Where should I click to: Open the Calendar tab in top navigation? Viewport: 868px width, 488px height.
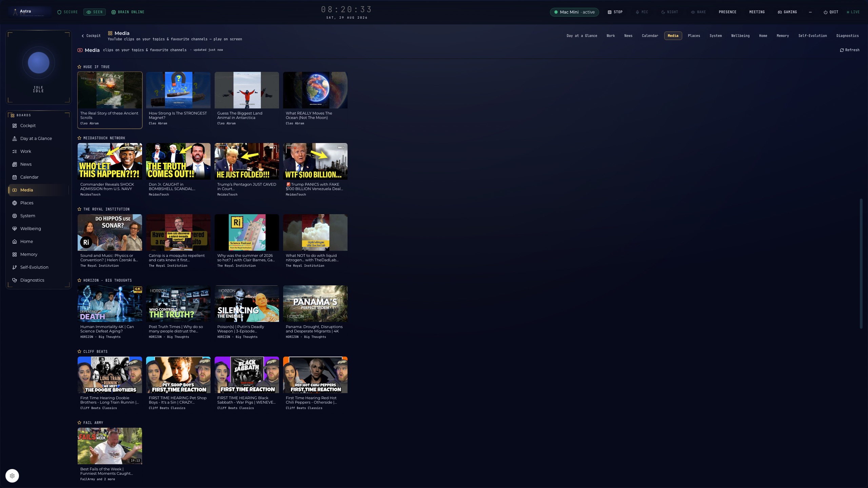pos(650,36)
